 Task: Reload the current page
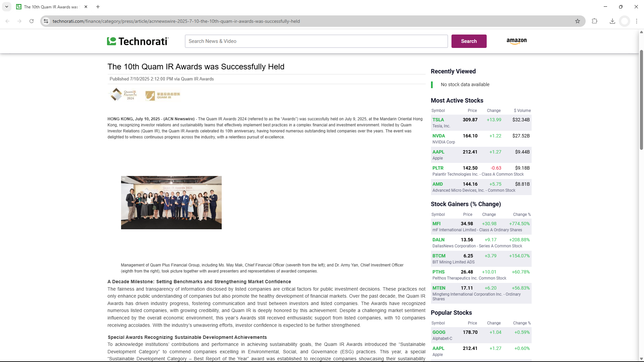32,21
